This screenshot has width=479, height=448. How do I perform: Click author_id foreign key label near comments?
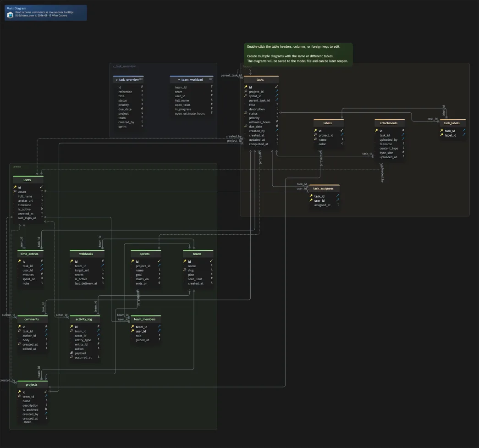9,315
